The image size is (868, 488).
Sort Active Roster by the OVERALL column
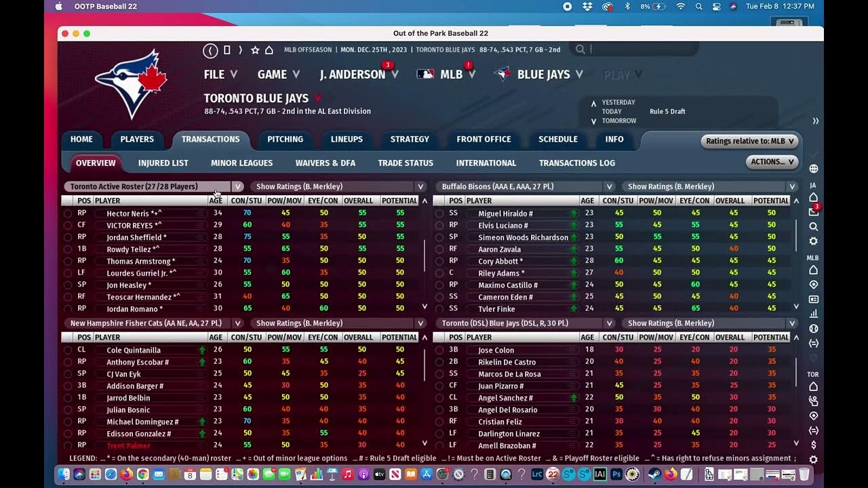point(358,201)
